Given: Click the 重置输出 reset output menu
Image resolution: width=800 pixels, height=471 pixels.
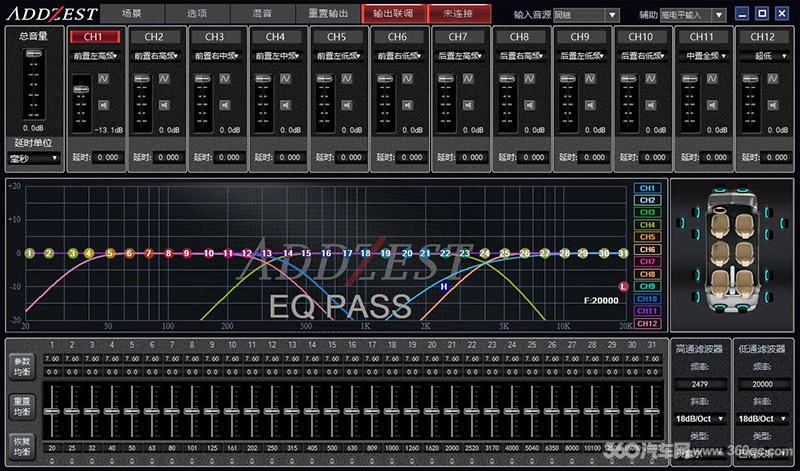Looking at the screenshot, I should pos(328,14).
